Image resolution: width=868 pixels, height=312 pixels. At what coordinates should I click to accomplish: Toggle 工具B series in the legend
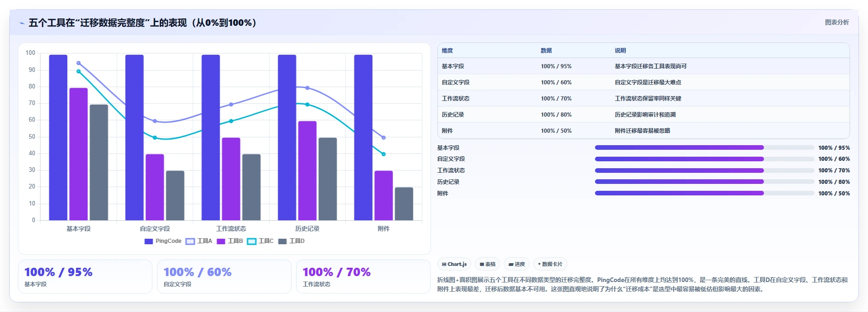pos(230,241)
